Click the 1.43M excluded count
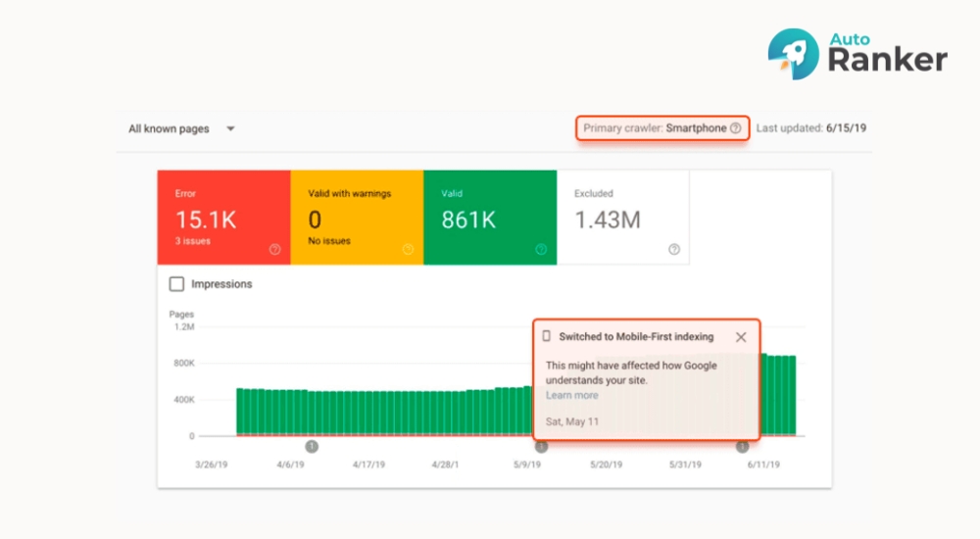Screen dimensions: 980x539 click(608, 220)
